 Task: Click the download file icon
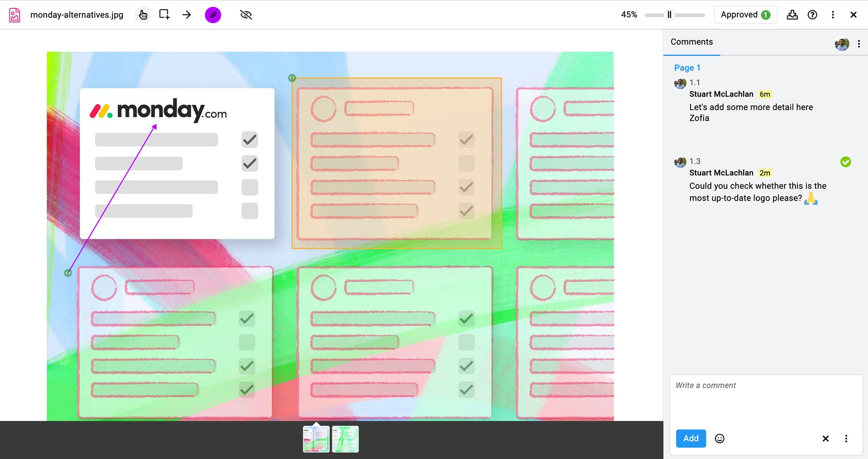click(x=792, y=15)
